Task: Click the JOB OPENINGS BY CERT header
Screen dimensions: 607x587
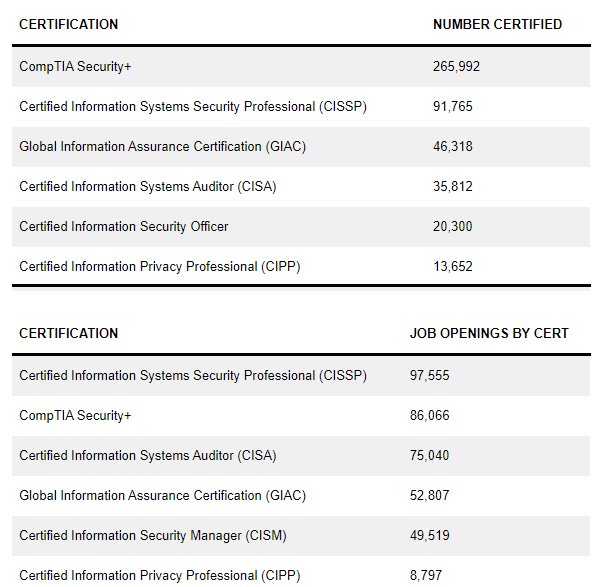Action: click(x=489, y=333)
